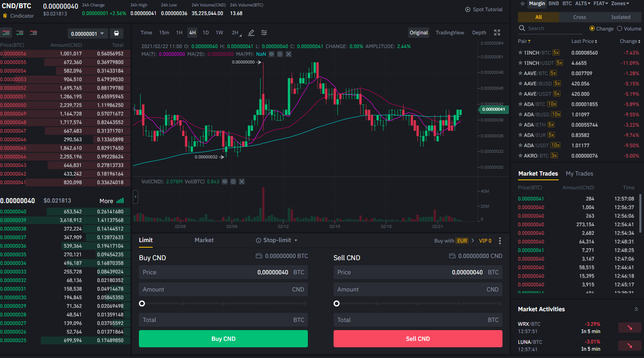Switch to the My Trades tab

click(579, 173)
